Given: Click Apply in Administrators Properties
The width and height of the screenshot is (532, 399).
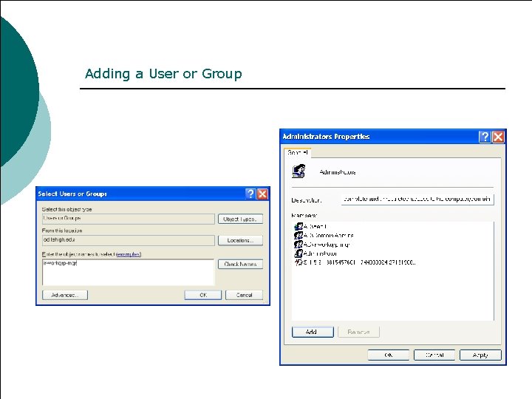Looking at the screenshot, I should tap(480, 355).
